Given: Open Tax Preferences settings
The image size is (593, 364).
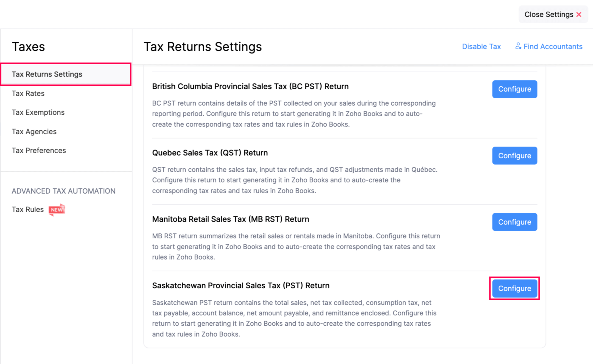Looking at the screenshot, I should tap(39, 150).
